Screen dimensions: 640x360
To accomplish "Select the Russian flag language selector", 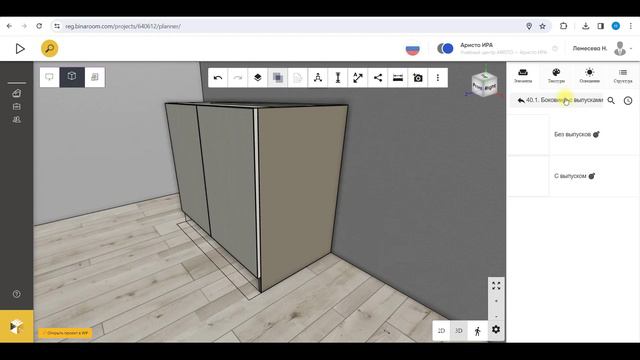I will coord(413,49).
